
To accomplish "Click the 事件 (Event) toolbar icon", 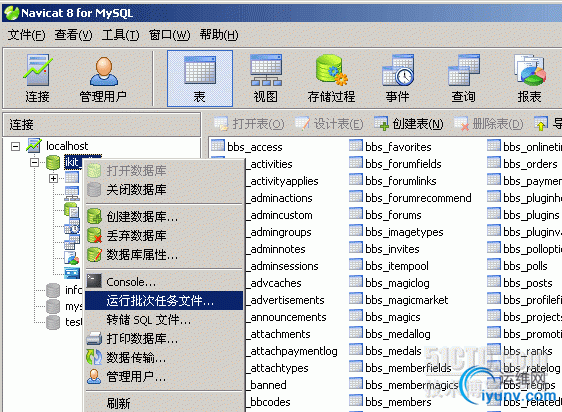I will pyautogui.click(x=397, y=78).
